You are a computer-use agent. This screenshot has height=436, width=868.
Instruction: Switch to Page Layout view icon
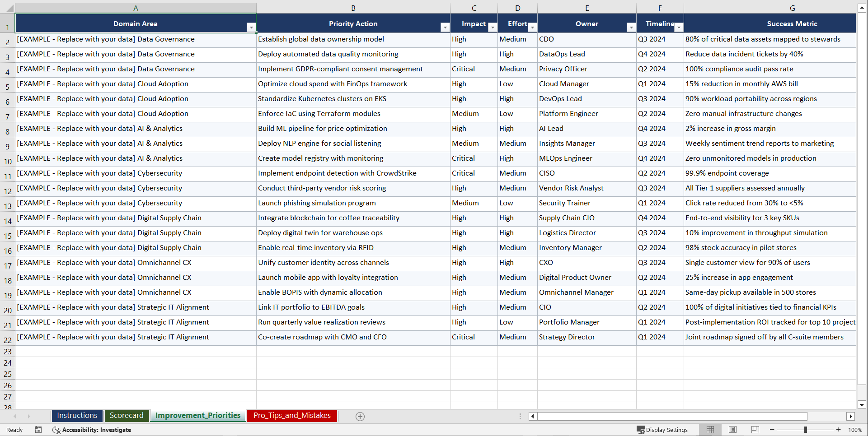[732, 430]
